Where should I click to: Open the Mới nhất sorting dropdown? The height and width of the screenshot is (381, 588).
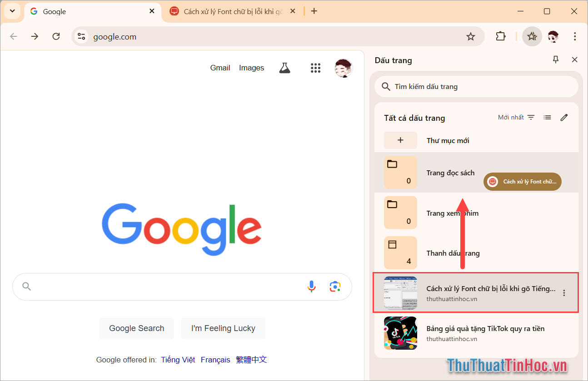point(516,117)
